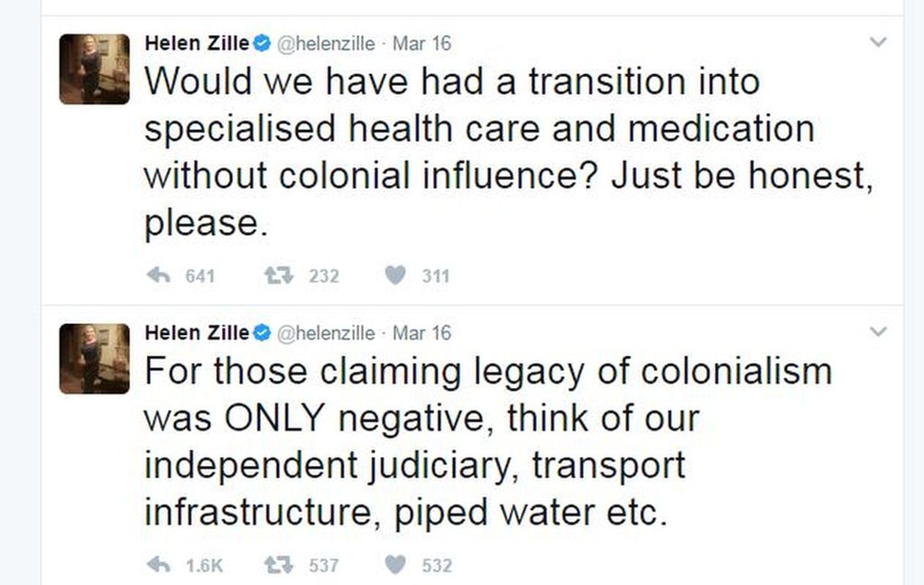Click verified badge on second tweet
Viewport: 924px width, 585px height.
[x=262, y=333]
